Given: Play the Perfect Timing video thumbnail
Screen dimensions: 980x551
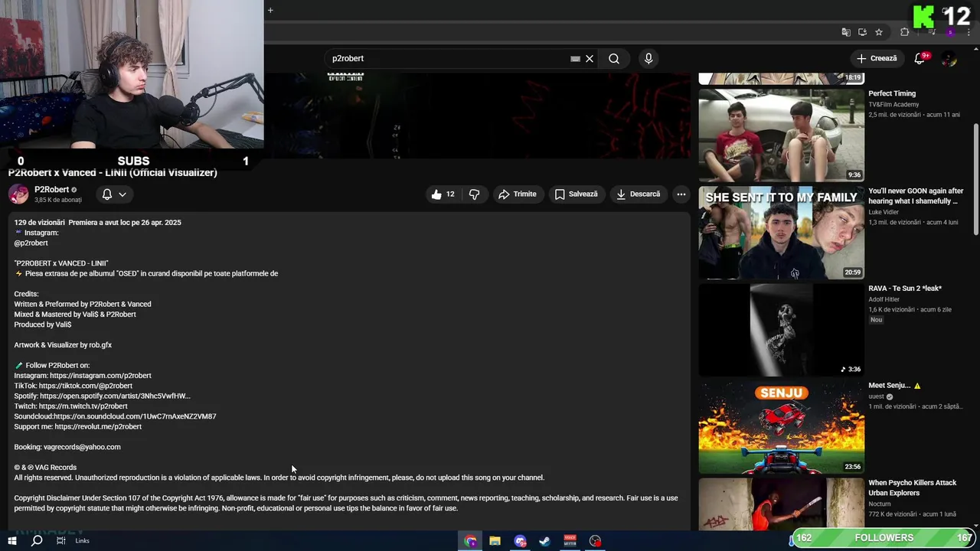Looking at the screenshot, I should [x=781, y=135].
